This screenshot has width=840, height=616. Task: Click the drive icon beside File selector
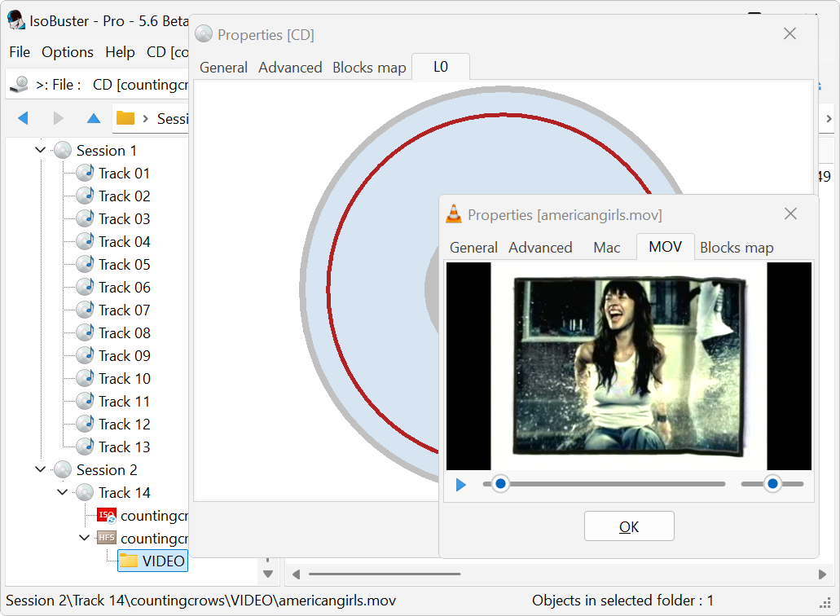coord(20,85)
